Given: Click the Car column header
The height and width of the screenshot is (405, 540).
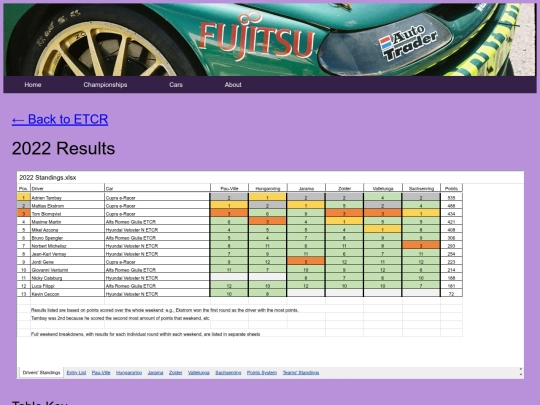Looking at the screenshot, I should (x=157, y=188).
